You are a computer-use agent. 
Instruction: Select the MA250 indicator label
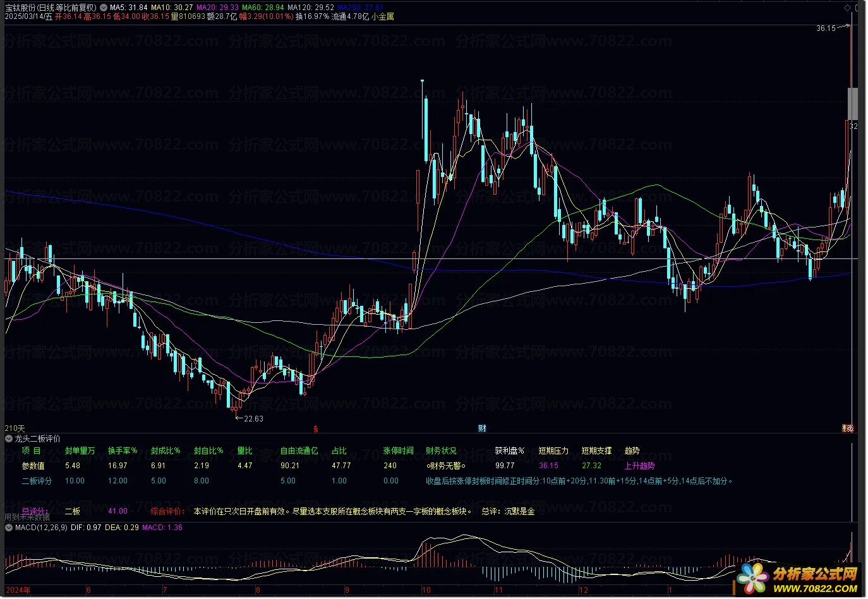point(361,8)
